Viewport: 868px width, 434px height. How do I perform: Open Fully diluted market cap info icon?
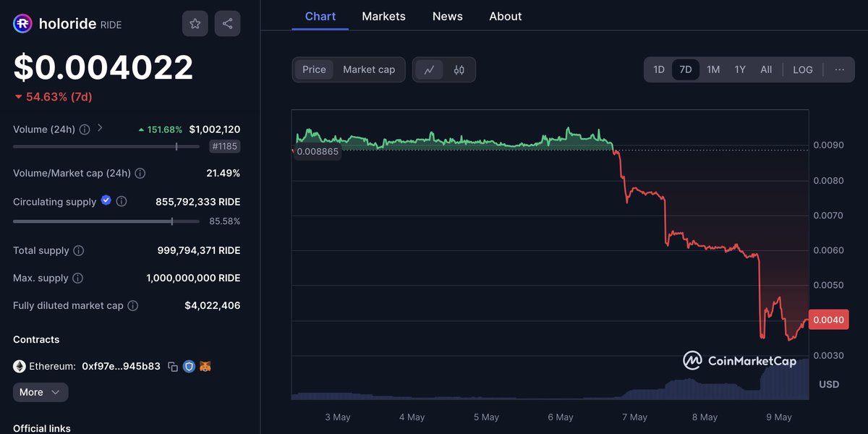[133, 306]
